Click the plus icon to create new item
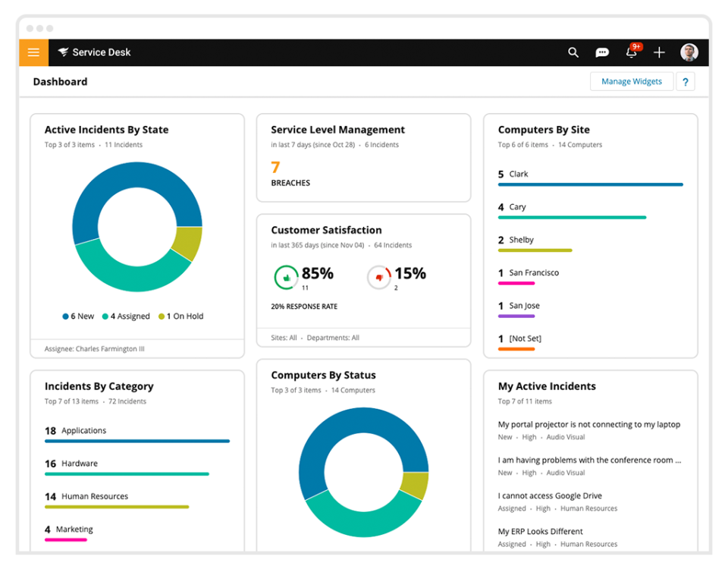The image size is (728, 569). coord(659,52)
